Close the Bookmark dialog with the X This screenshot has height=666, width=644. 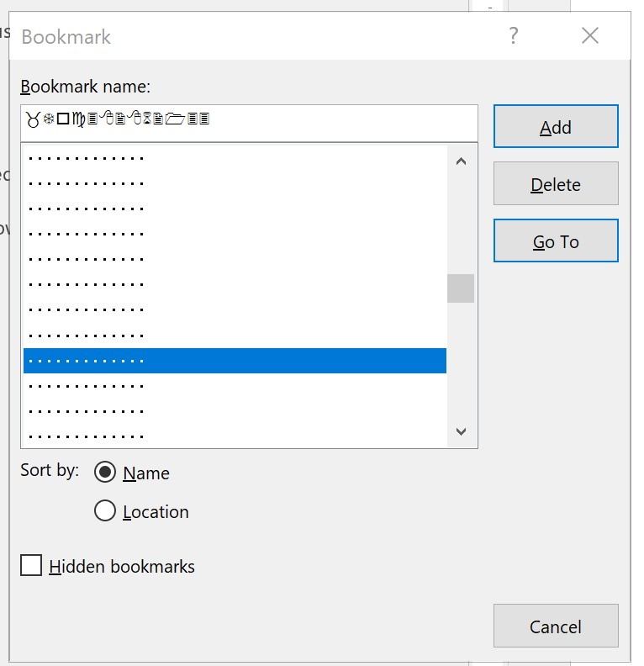(x=590, y=35)
